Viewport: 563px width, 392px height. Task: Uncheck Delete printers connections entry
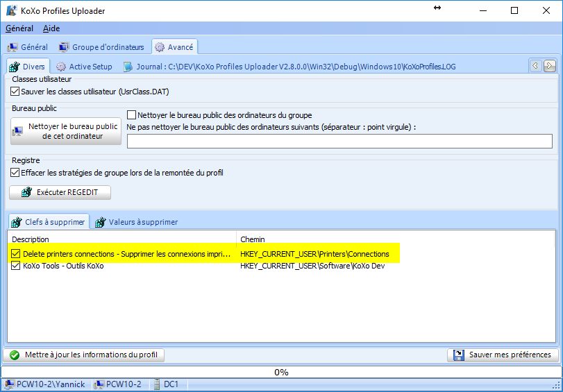click(x=15, y=254)
